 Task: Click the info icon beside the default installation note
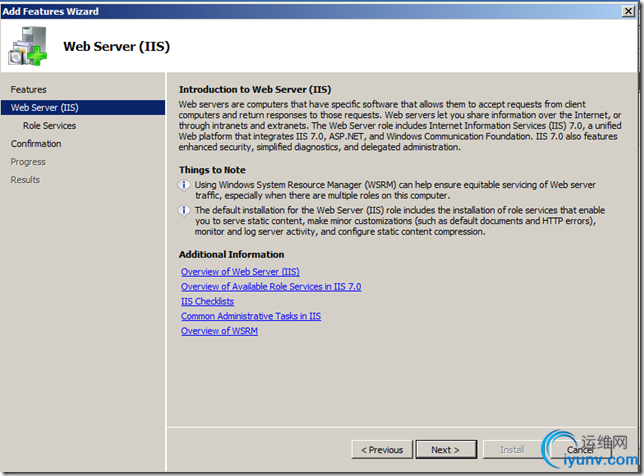184,211
